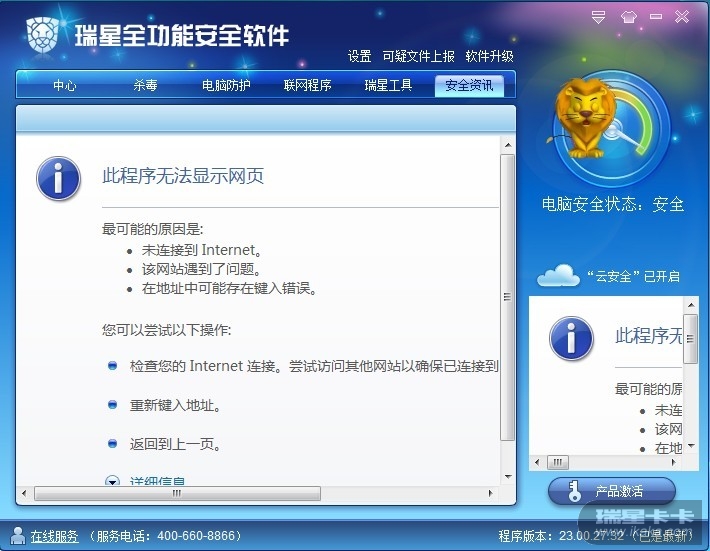Switch to the 电脑防护 tab
This screenshot has width=710, height=551.
tap(226, 85)
